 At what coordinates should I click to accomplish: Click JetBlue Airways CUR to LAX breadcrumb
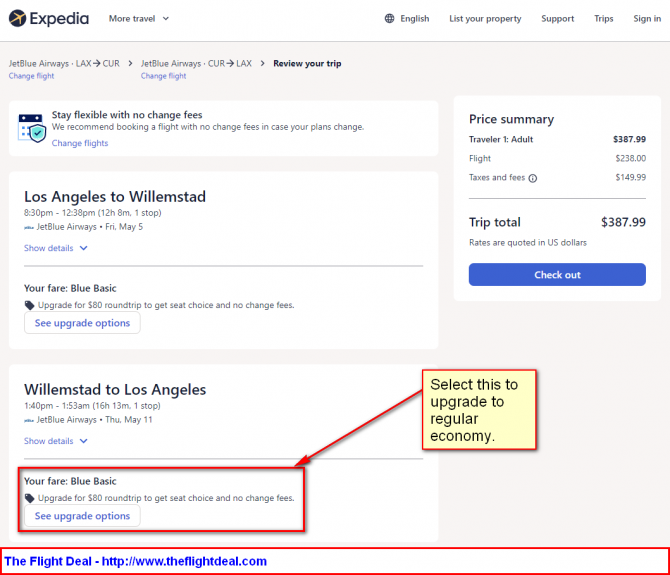(196, 63)
